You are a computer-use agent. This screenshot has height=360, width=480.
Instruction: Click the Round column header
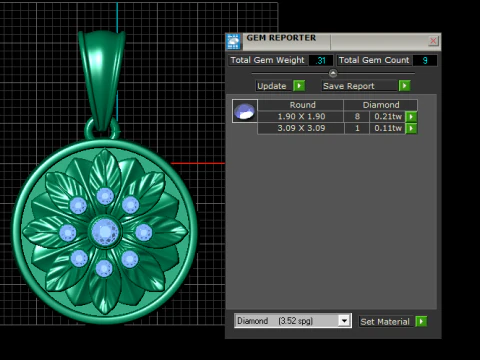(x=301, y=105)
